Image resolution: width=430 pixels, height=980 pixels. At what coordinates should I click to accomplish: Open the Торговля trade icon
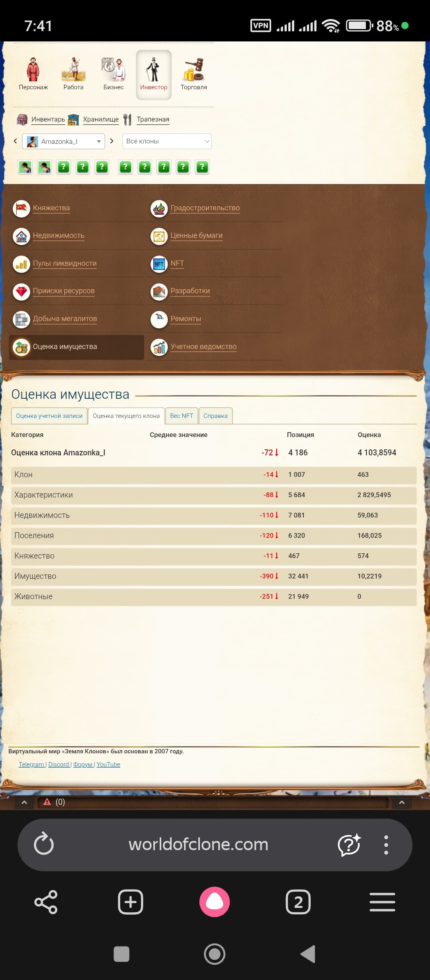point(193,70)
